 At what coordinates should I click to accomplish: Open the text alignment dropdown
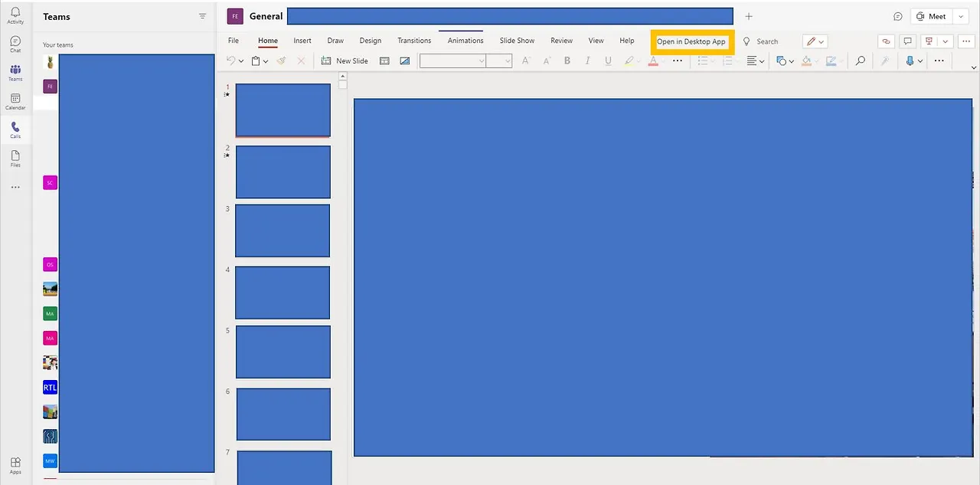point(756,61)
